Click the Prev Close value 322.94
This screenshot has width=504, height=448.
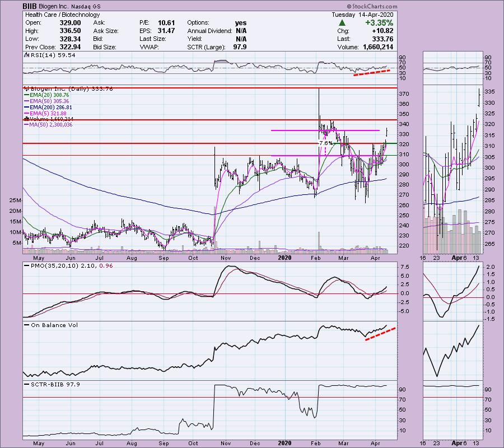click(x=70, y=47)
